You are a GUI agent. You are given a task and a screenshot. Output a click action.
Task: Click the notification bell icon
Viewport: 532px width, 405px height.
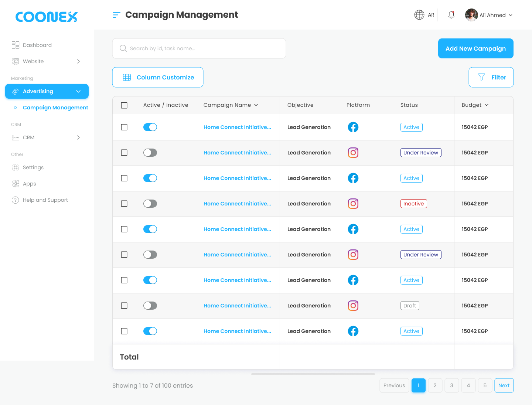click(451, 15)
